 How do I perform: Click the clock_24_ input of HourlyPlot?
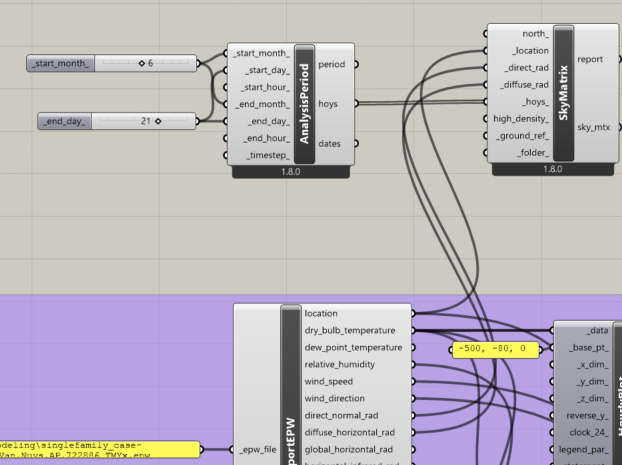tap(589, 432)
